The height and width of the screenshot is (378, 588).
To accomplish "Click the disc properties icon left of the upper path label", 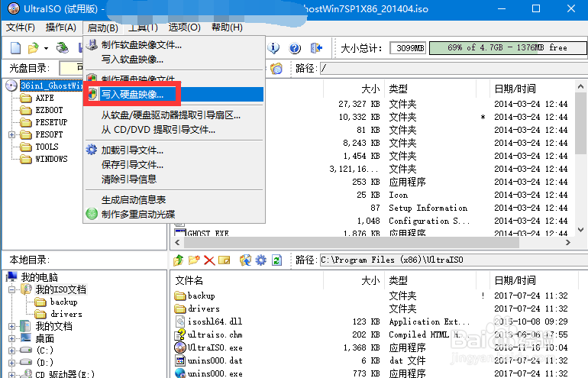I will point(276,68).
